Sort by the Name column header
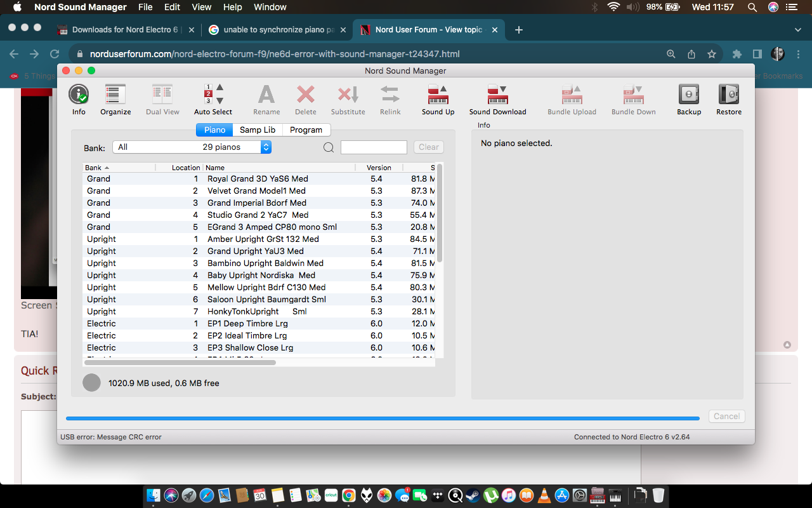Image resolution: width=812 pixels, height=508 pixels. 280,168
